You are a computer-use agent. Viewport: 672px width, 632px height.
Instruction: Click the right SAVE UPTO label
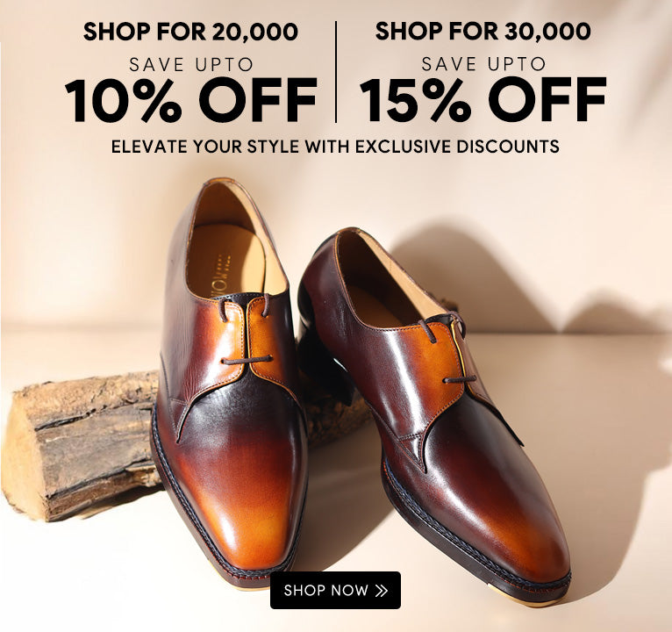pyautogui.click(x=483, y=64)
